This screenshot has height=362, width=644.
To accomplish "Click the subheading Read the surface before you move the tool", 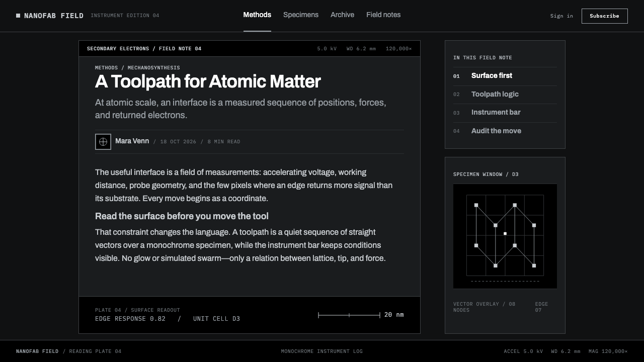I will point(182,216).
